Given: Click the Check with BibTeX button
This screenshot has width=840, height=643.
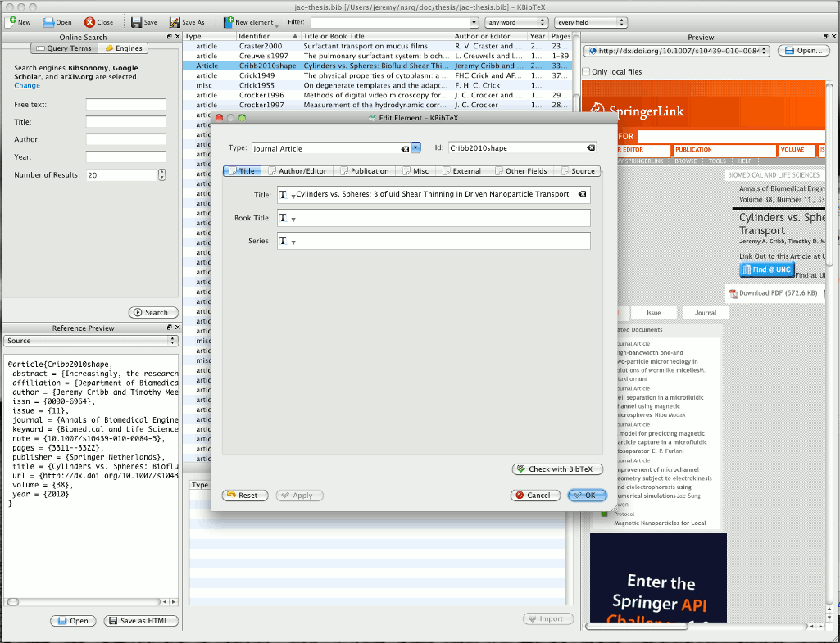Looking at the screenshot, I should [557, 469].
